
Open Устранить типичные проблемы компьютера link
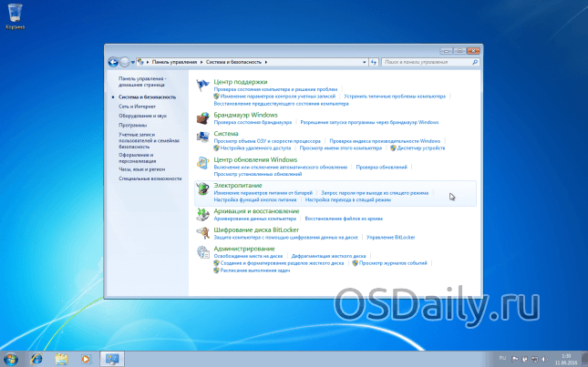pos(395,97)
